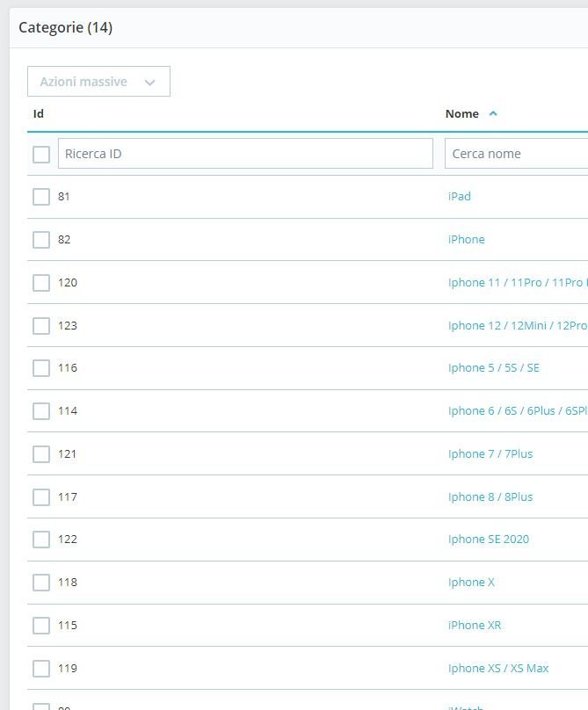588x710 pixels.
Task: Click the ID value 120
Action: (68, 283)
